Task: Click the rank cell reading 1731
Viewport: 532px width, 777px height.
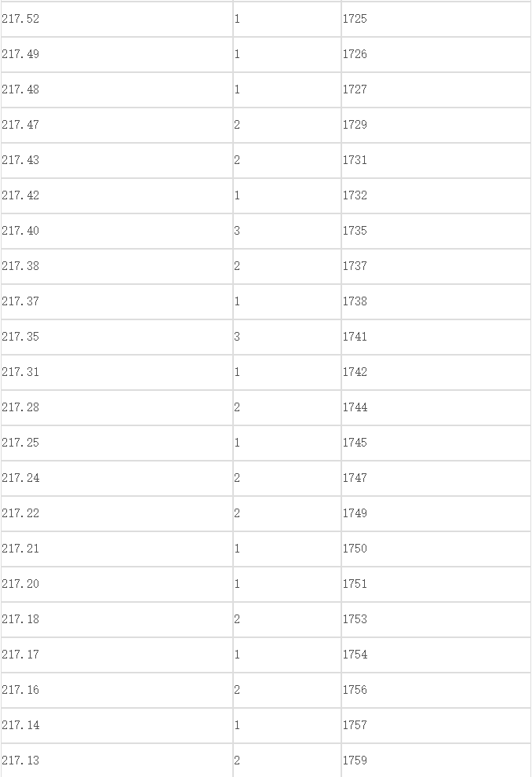Action: [x=436, y=160]
